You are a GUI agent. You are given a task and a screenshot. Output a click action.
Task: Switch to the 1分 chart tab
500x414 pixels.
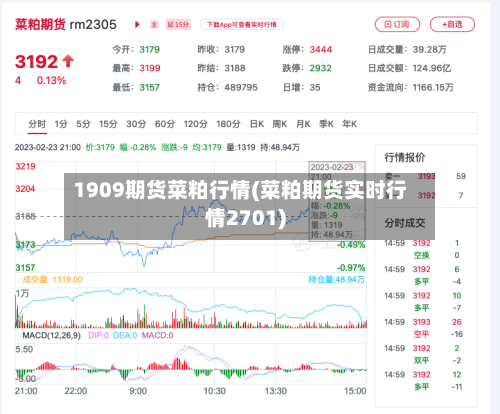click(x=61, y=124)
